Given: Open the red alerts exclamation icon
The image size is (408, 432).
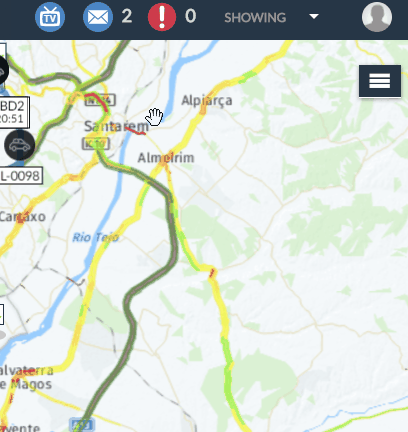Looking at the screenshot, I should click(162, 17).
